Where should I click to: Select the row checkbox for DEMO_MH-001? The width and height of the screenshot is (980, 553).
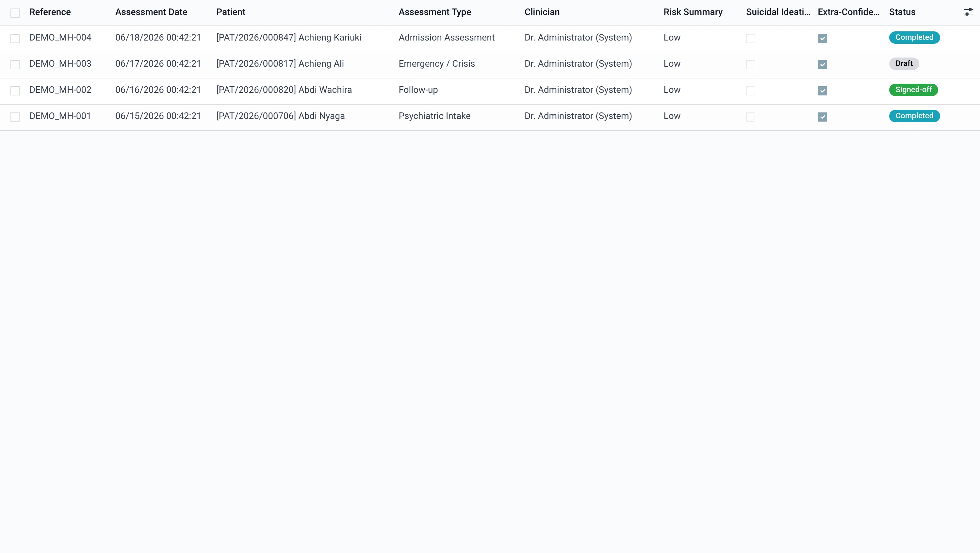[x=15, y=117]
